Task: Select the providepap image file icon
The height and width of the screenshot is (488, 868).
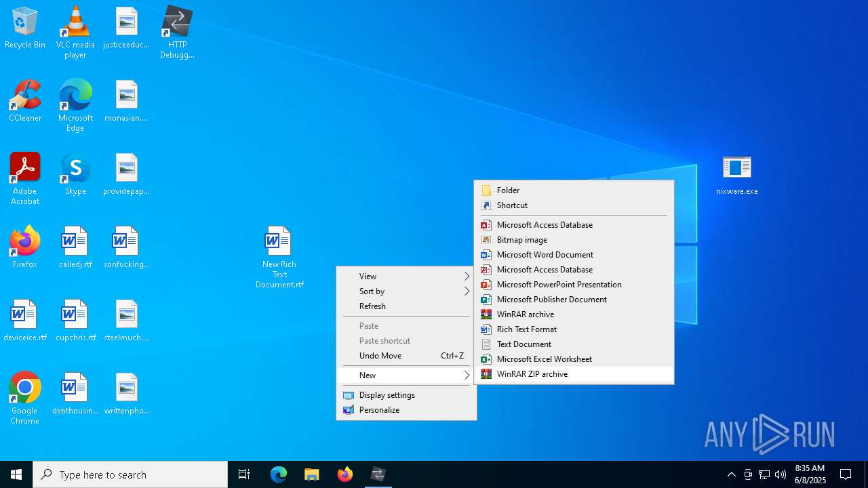Action: (126, 174)
